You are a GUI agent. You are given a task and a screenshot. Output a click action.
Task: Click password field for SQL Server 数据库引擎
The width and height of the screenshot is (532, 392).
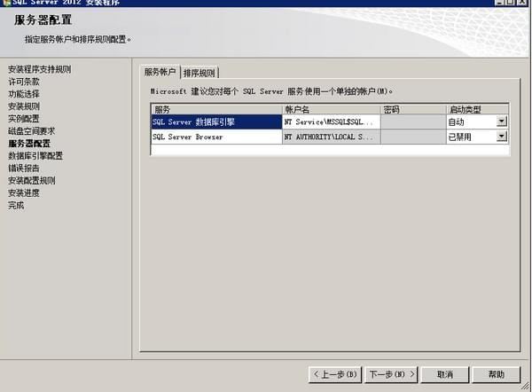(413, 122)
